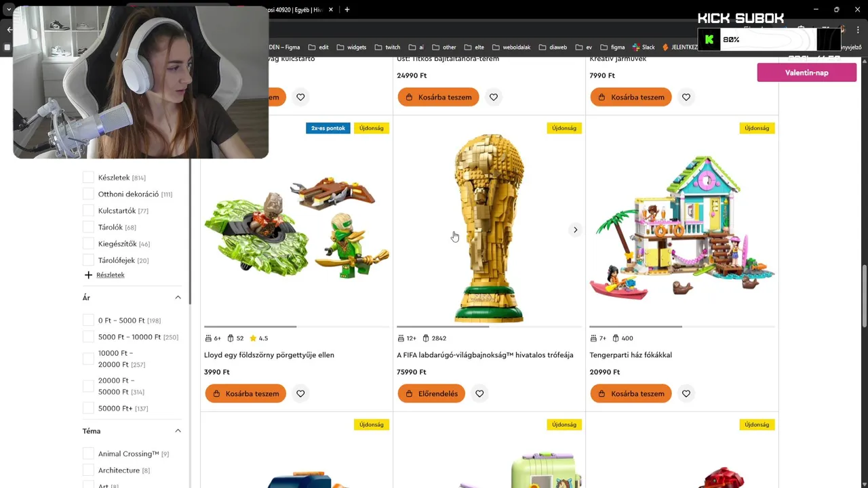
Task: Open Lloyd egy földszörny pörgettyűje ellen link
Action: pos(269,355)
